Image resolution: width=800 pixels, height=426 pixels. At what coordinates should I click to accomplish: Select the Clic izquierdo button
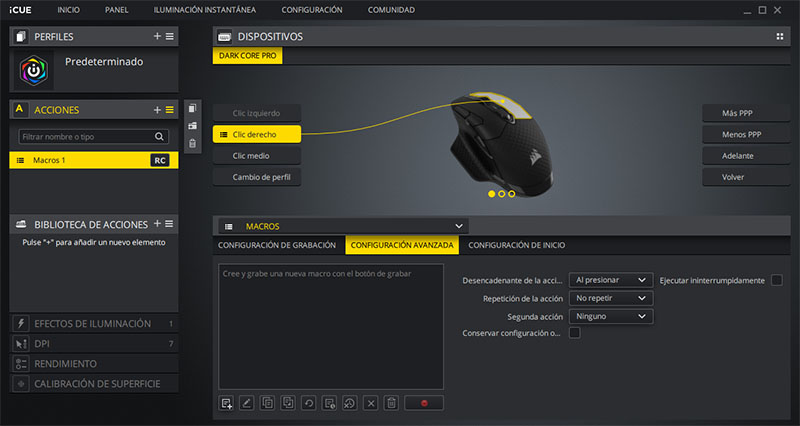coord(257,113)
